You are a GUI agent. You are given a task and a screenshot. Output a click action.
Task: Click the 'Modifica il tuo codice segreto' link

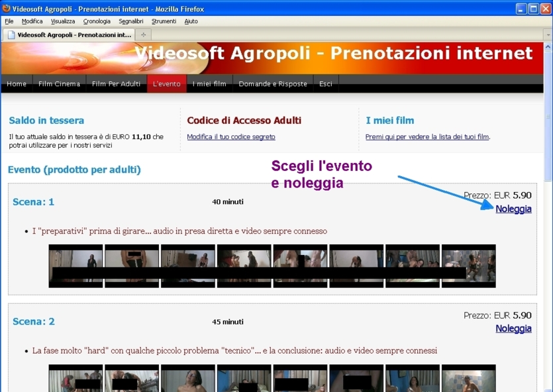231,137
